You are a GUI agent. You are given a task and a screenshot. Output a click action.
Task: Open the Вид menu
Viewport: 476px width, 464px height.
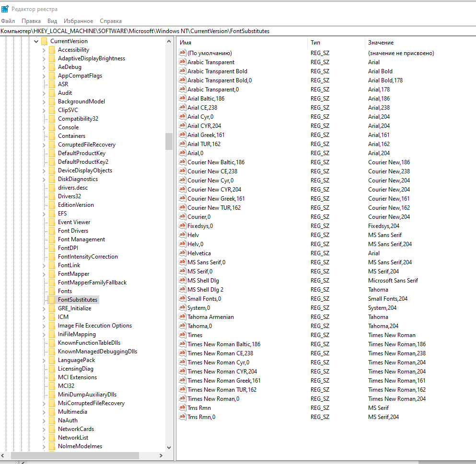pyautogui.click(x=52, y=21)
